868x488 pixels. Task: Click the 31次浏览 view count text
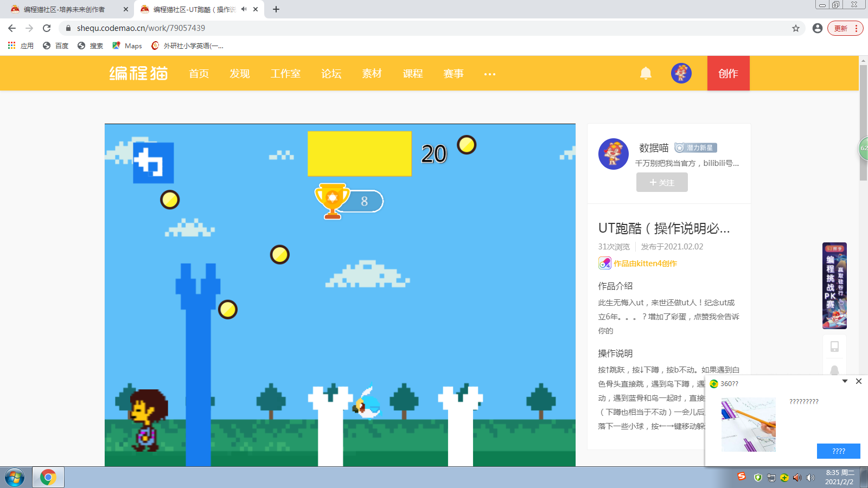click(x=614, y=247)
